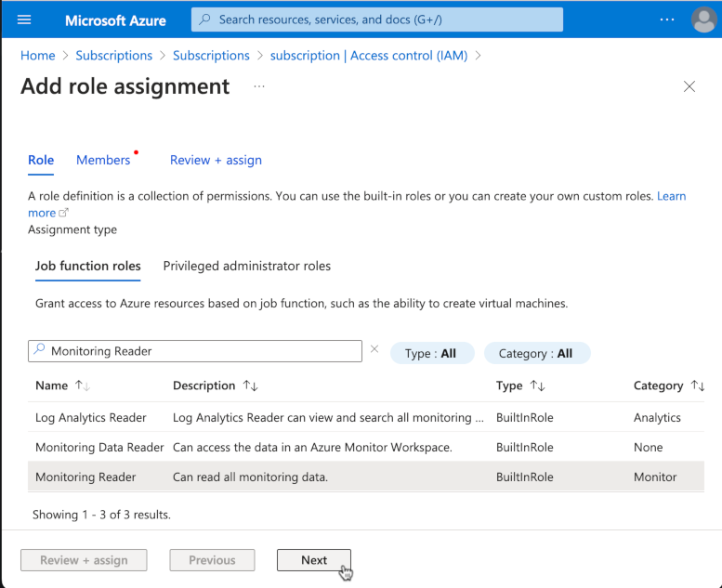Sort by Type column arrows

[x=537, y=385]
